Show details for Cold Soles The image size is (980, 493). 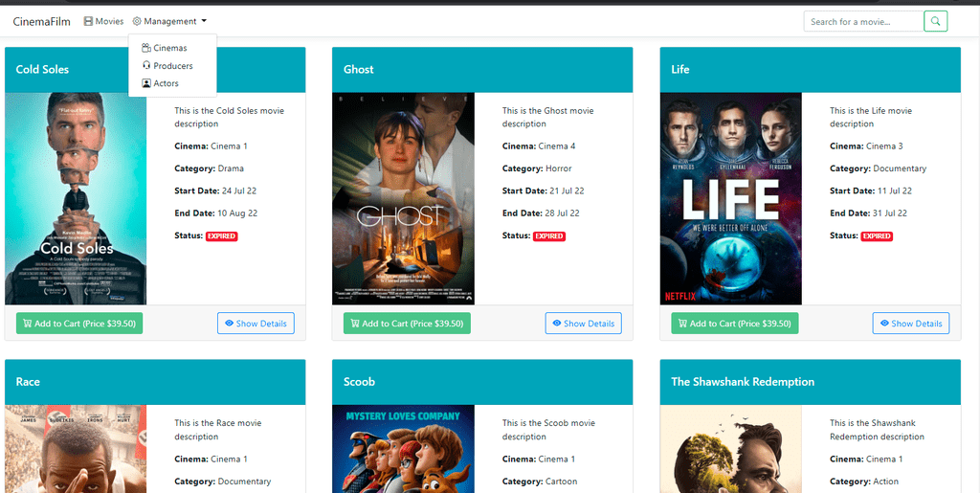pos(256,324)
